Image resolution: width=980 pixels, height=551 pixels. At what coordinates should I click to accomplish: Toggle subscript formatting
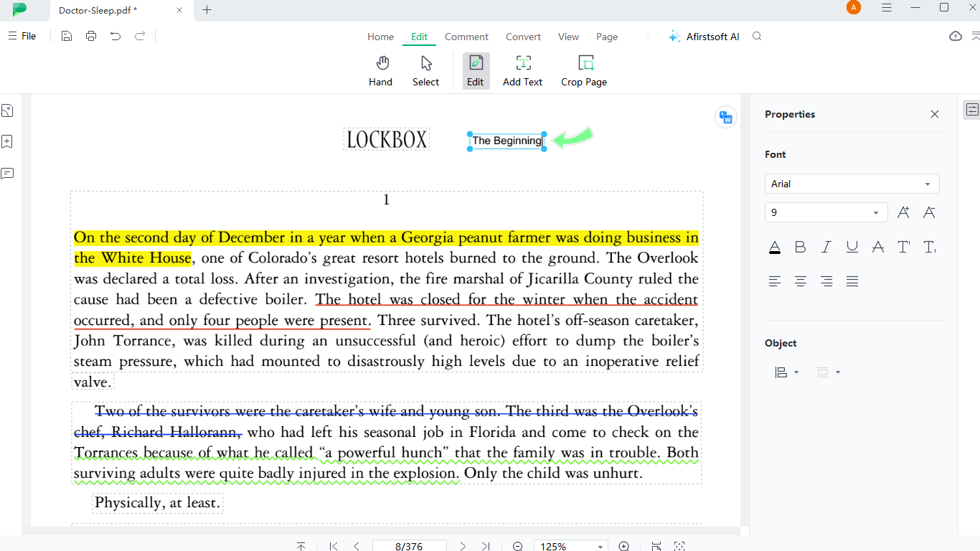point(929,247)
